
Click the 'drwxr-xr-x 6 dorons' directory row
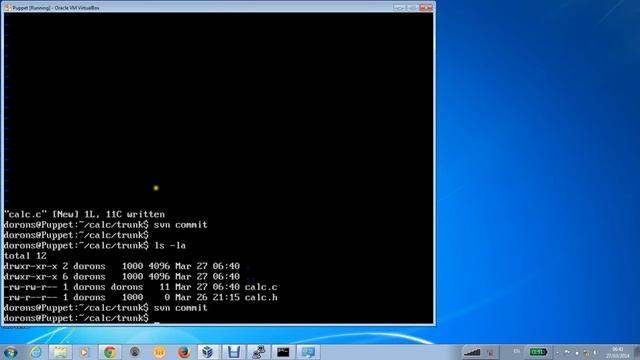122,277
